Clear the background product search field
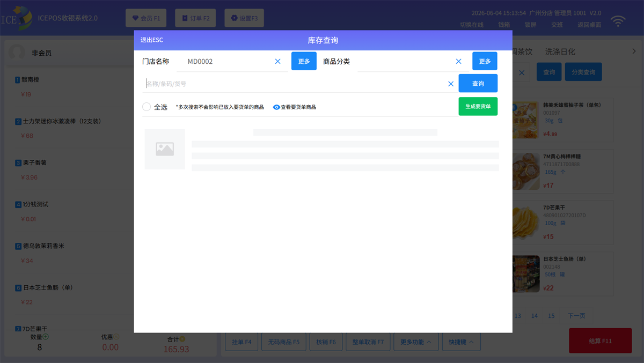This screenshot has height=363, width=644. (522, 72)
